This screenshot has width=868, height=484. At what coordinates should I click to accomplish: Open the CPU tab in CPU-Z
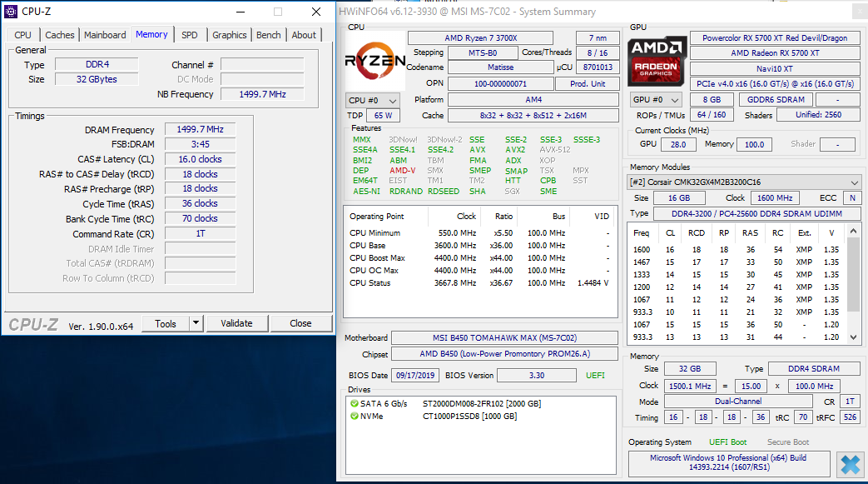tap(22, 35)
